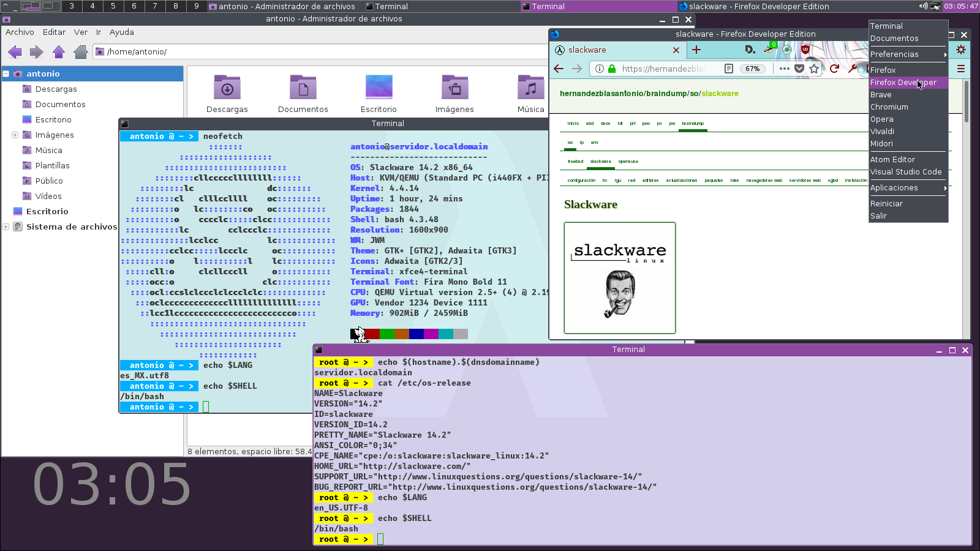Bookmark this page with the star icon
Viewport: 980px width, 551px height.
(814, 69)
